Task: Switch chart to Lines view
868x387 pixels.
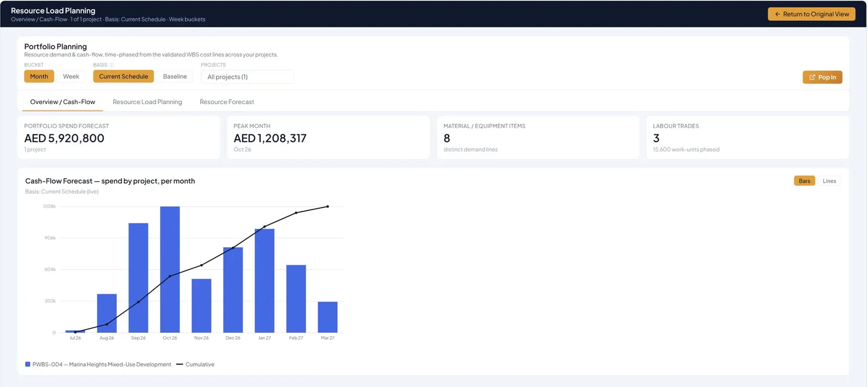Action: pos(829,181)
